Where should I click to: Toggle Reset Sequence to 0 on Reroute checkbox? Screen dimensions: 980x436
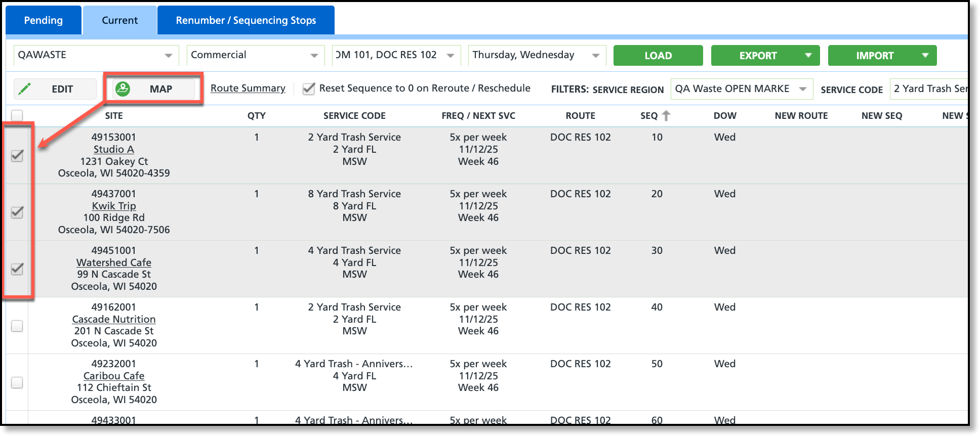point(309,89)
